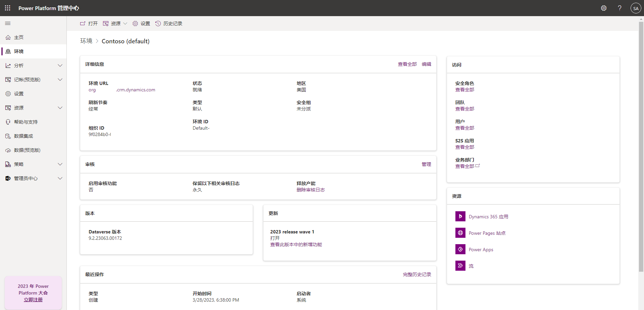Click the Dynamics 365 应用 icon
644x310 pixels.
click(x=460, y=217)
